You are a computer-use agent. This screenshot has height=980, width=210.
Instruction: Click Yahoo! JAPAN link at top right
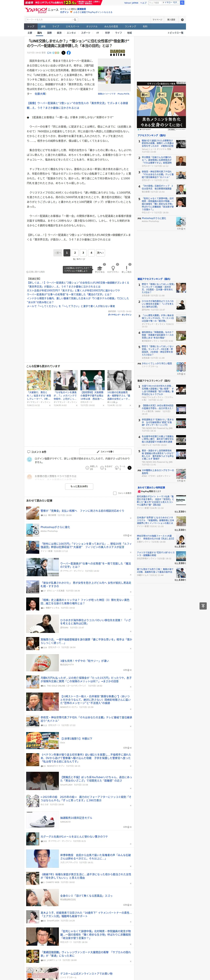click(131, 3)
